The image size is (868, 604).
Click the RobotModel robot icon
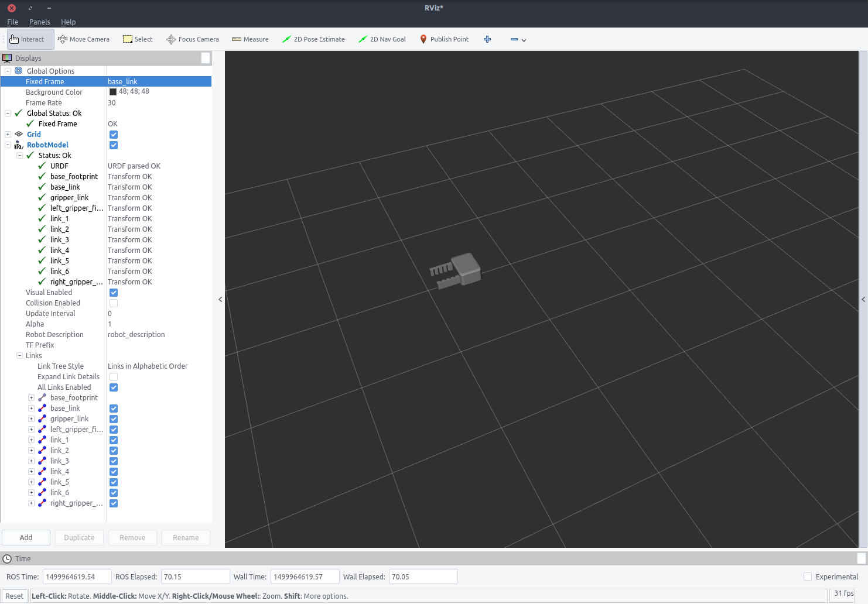pos(19,145)
